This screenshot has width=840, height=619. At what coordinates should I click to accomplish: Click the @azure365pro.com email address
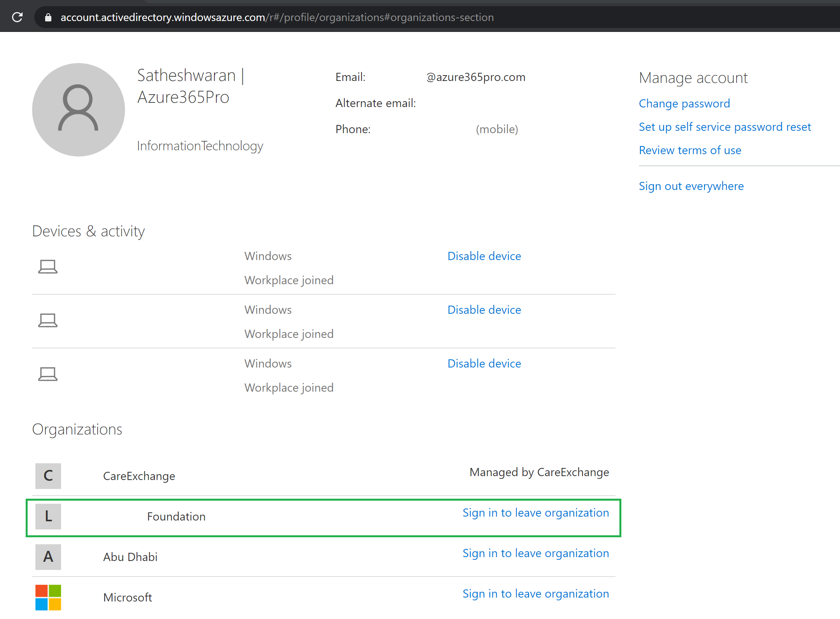(476, 77)
